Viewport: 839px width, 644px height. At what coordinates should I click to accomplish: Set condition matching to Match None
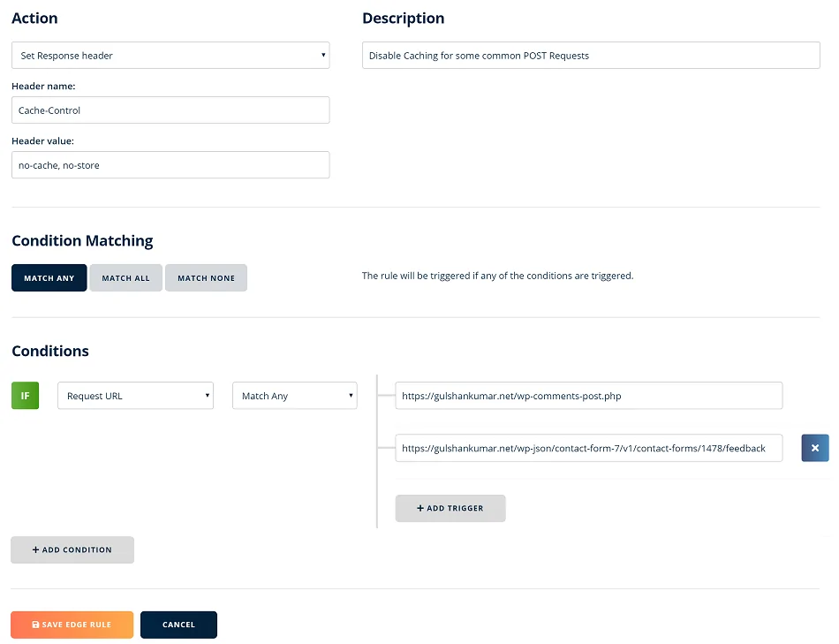click(x=206, y=278)
